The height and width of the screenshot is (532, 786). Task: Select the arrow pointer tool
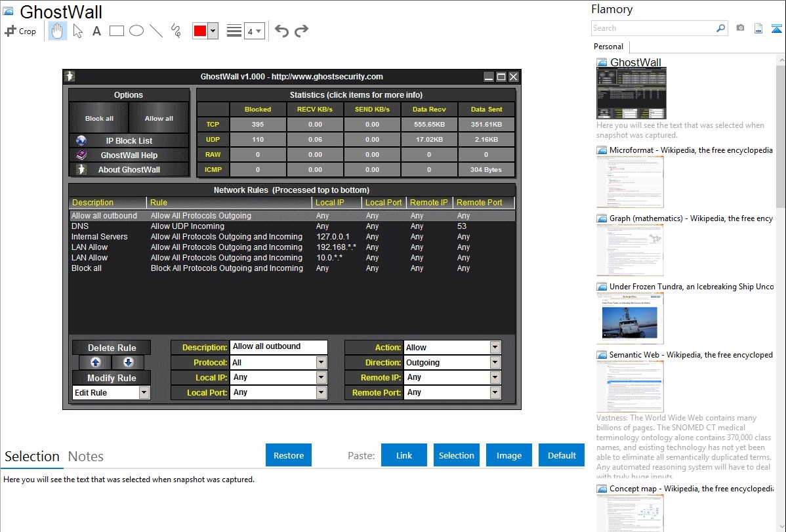click(x=77, y=31)
